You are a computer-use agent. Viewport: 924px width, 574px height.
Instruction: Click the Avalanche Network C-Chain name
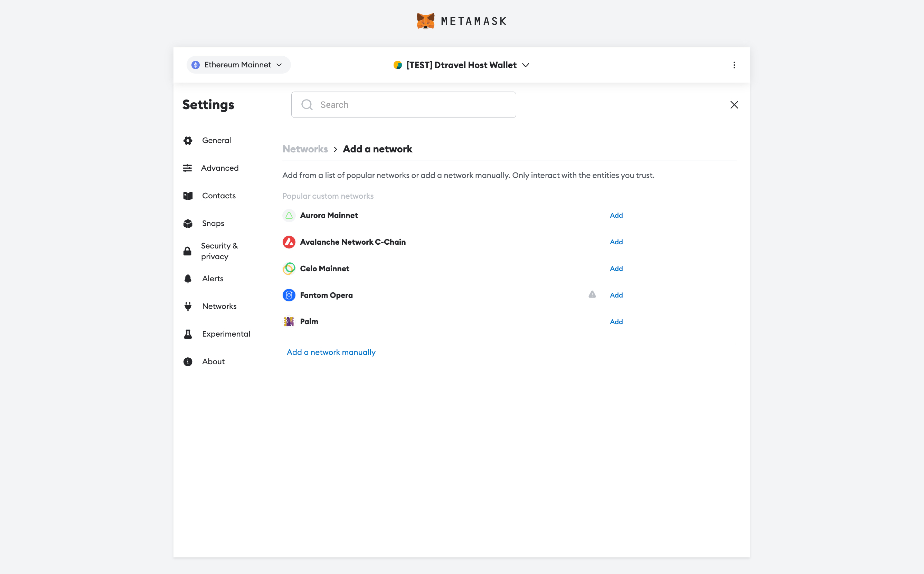[353, 242]
